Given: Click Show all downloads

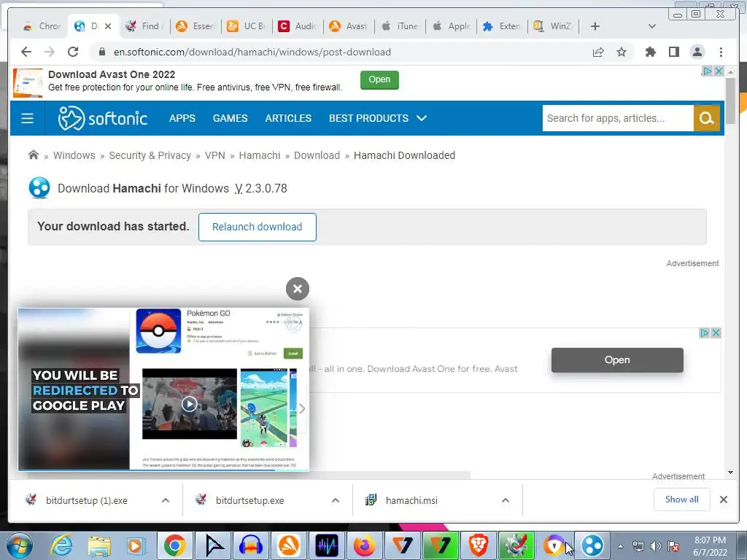Looking at the screenshot, I should point(682,499).
